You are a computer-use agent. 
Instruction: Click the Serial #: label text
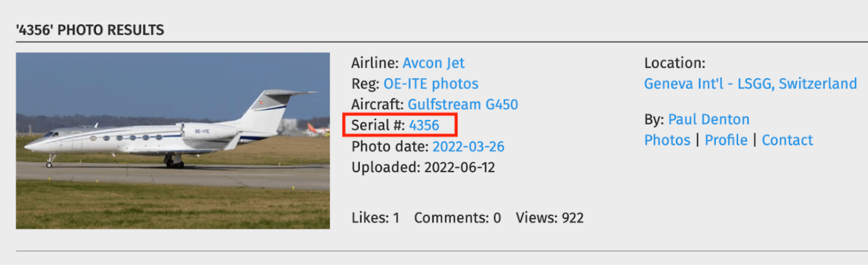pos(378,126)
